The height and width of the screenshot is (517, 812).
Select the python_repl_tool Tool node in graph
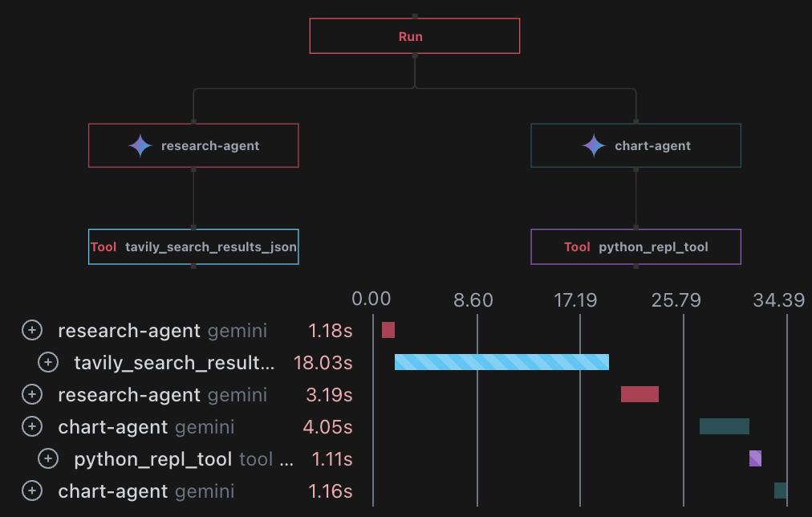(x=635, y=246)
